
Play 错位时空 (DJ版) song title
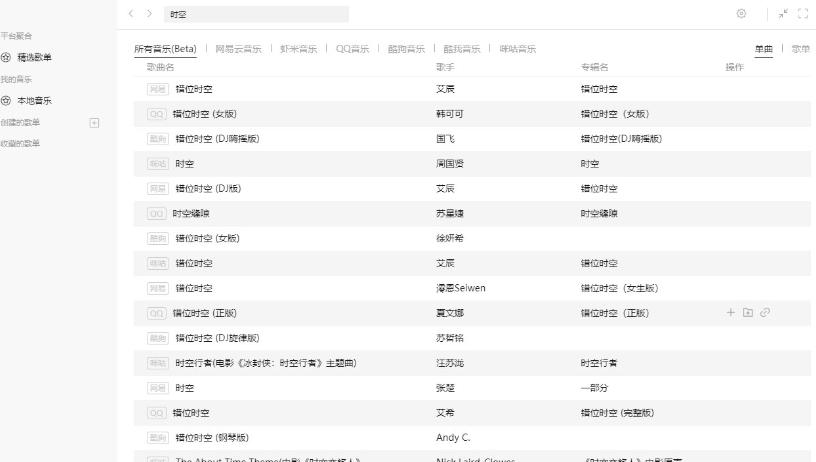pyautogui.click(x=208, y=189)
